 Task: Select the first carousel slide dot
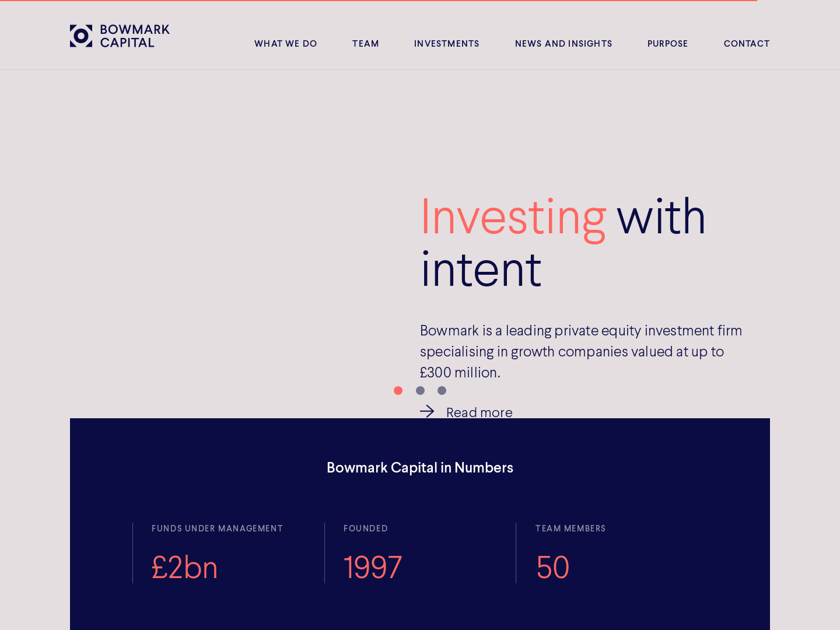point(398,390)
